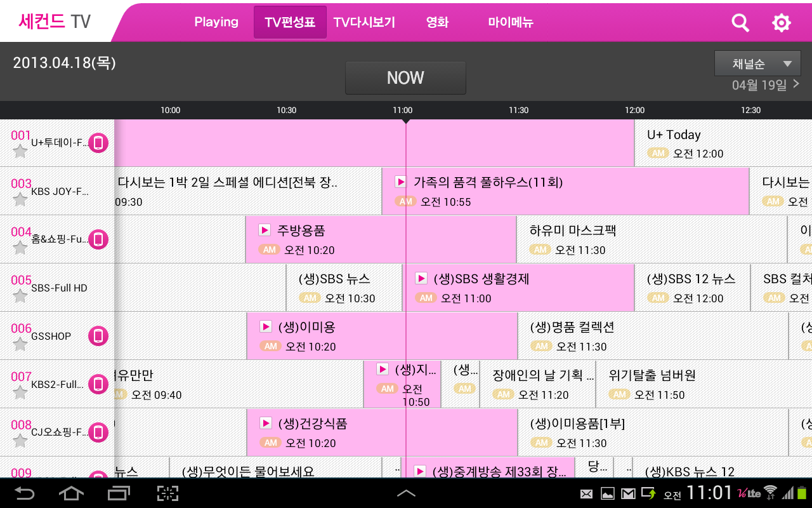Toggle favorite star for 008 CJ오쇼핑

(x=20, y=441)
